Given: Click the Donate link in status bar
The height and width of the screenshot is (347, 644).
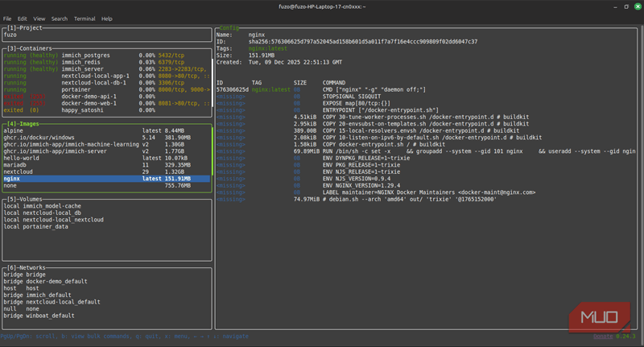Looking at the screenshot, I should [602, 336].
